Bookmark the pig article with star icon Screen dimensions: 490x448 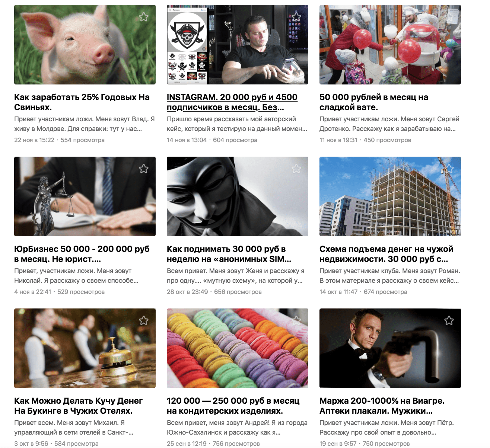click(144, 17)
